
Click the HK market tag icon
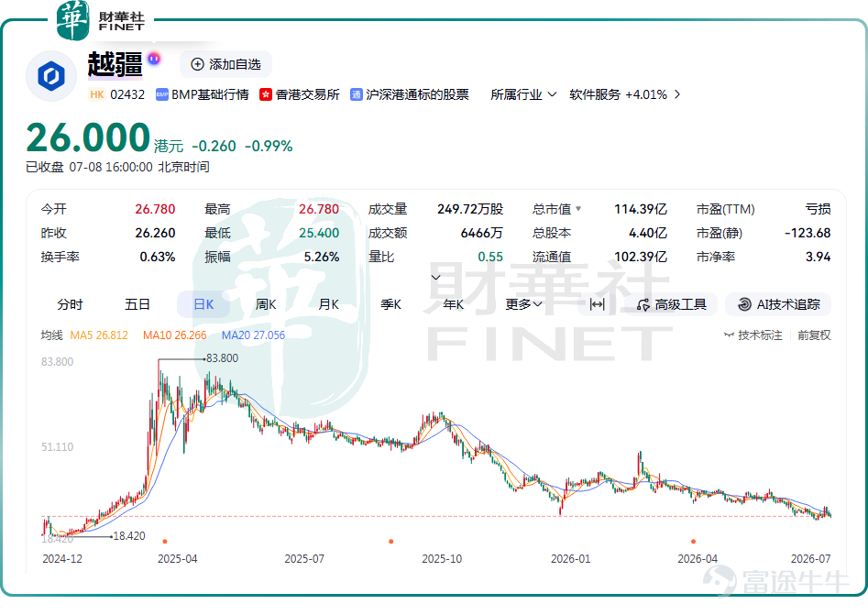97,94
